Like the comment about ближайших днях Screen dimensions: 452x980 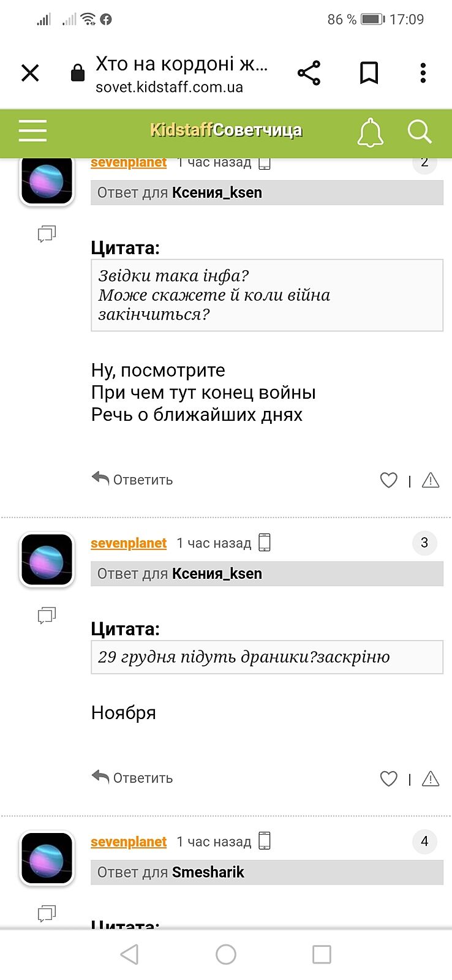point(389,480)
